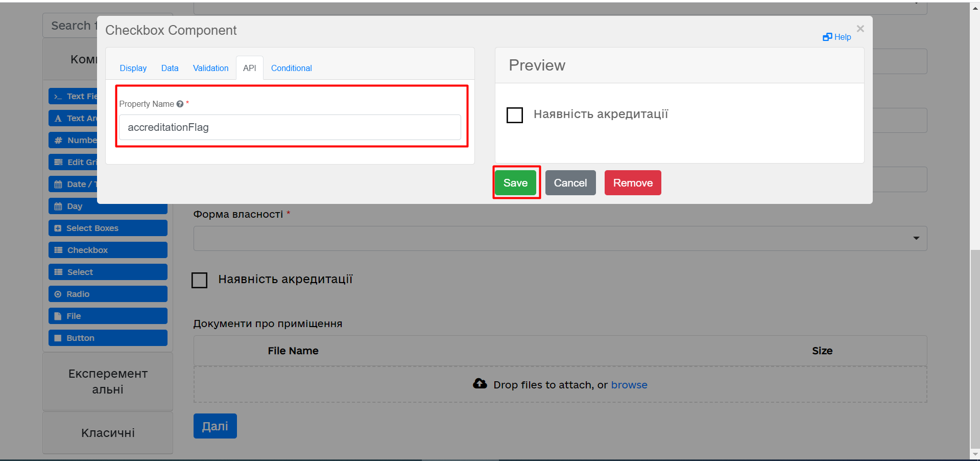Click the Checkbox component icon in sidebar
This screenshot has height=461, width=980.
point(58,250)
